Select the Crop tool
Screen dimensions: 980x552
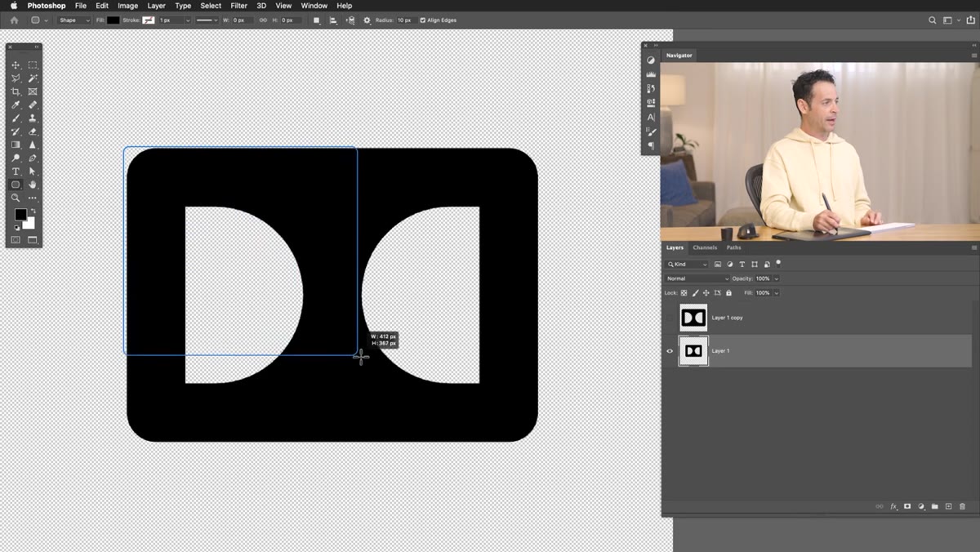[x=16, y=91]
